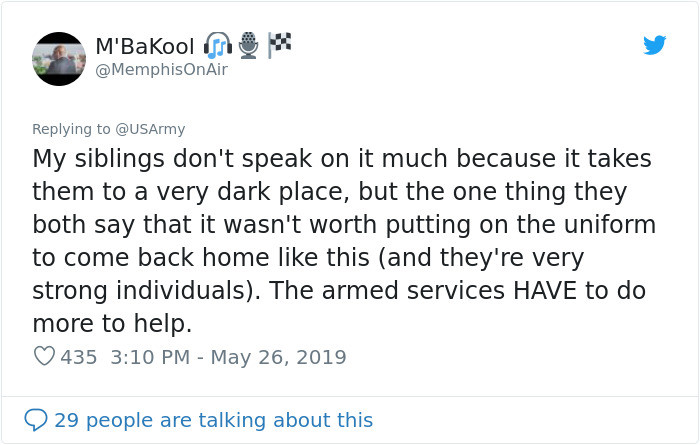Viewport: 700px width, 445px height.
Task: Open the 3:10 PM timestamp link
Action: coord(148,357)
